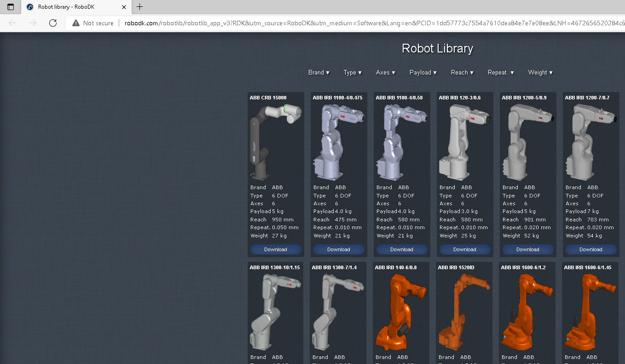Click the 54 kg weight value

(595, 236)
